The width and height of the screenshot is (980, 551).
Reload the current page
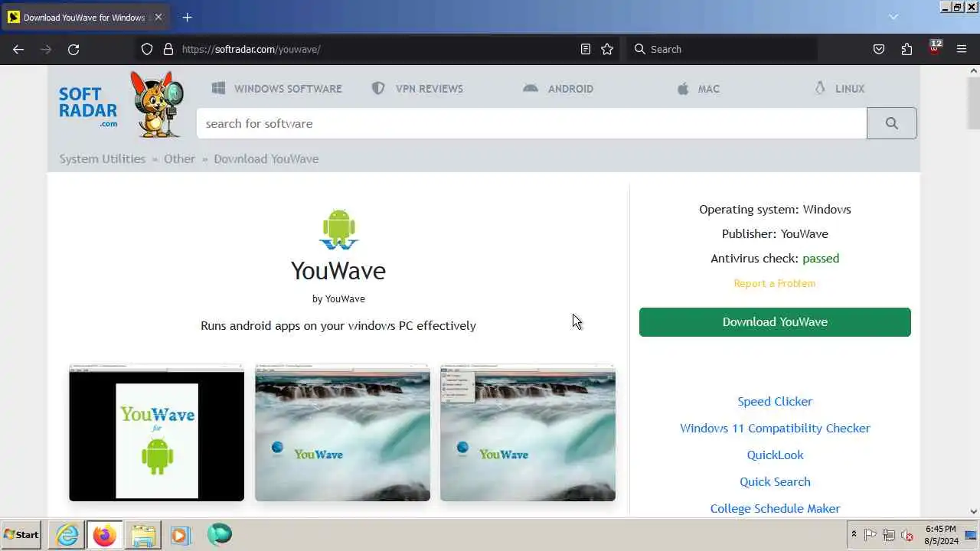73,49
